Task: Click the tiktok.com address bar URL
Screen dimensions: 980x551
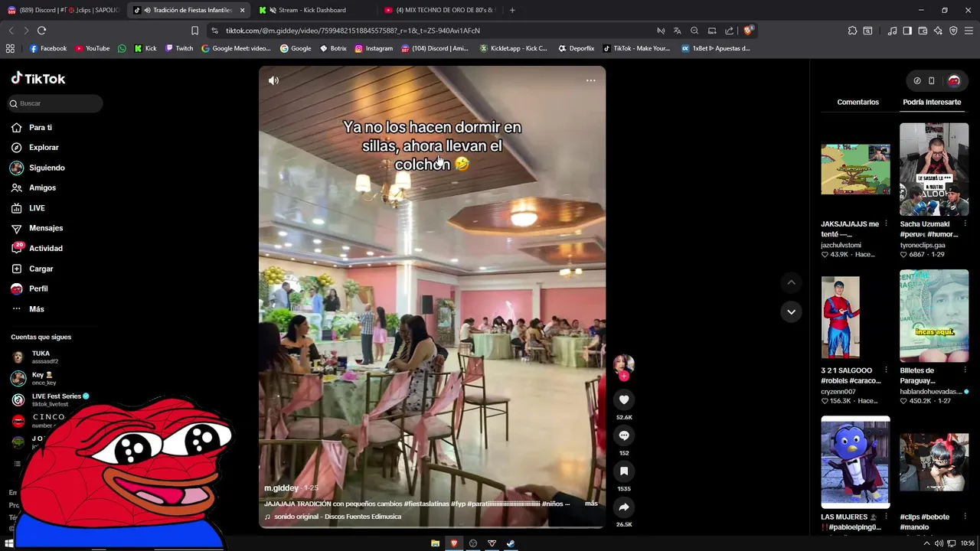Action: pyautogui.click(x=353, y=31)
